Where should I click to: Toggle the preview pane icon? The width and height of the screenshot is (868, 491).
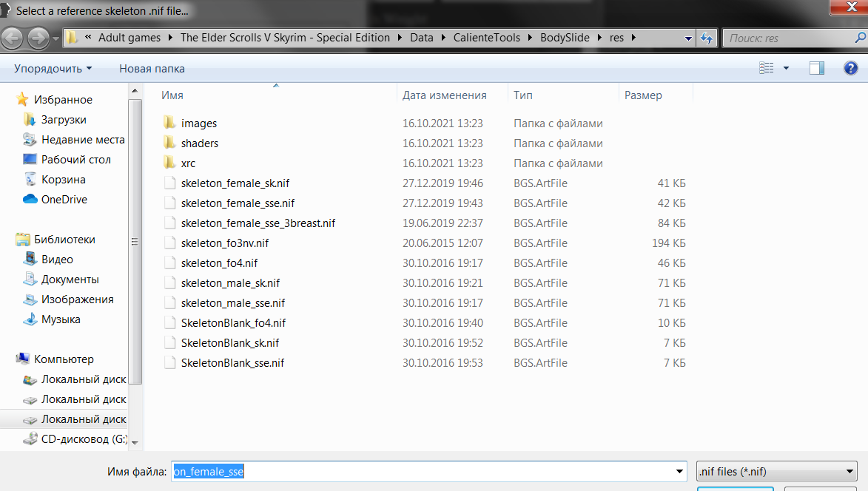(816, 68)
